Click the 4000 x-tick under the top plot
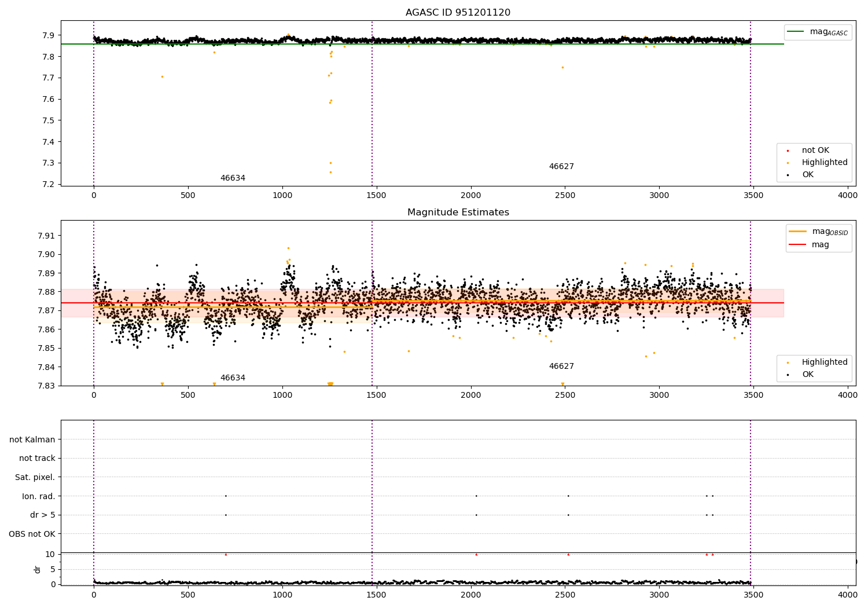The height and width of the screenshot is (608, 868). 848,196
